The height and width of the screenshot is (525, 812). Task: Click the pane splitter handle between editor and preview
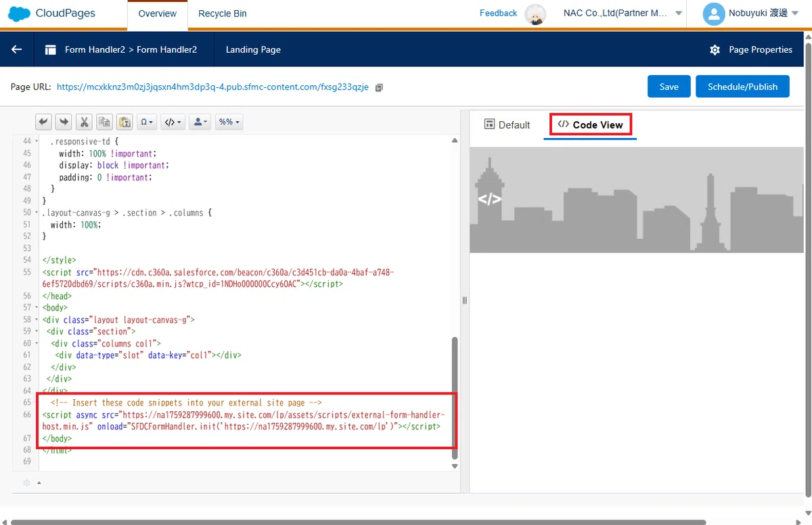coord(465,300)
